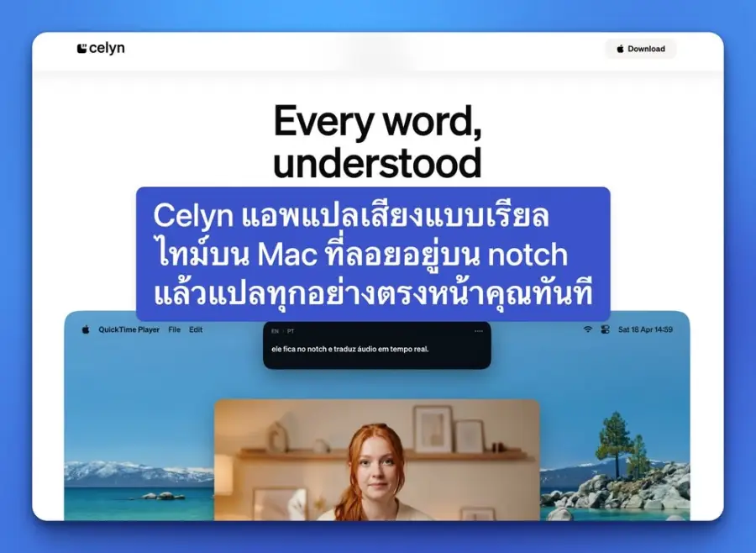This screenshot has height=553, width=756.
Task: Open the three-dot menu in notch panel
Action: pos(479,331)
